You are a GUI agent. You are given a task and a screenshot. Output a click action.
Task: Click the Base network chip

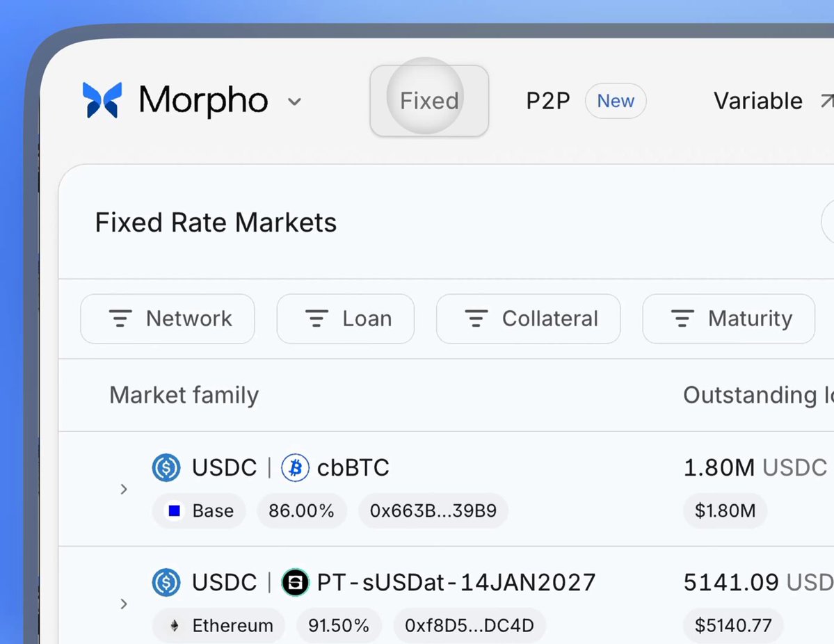(x=198, y=510)
